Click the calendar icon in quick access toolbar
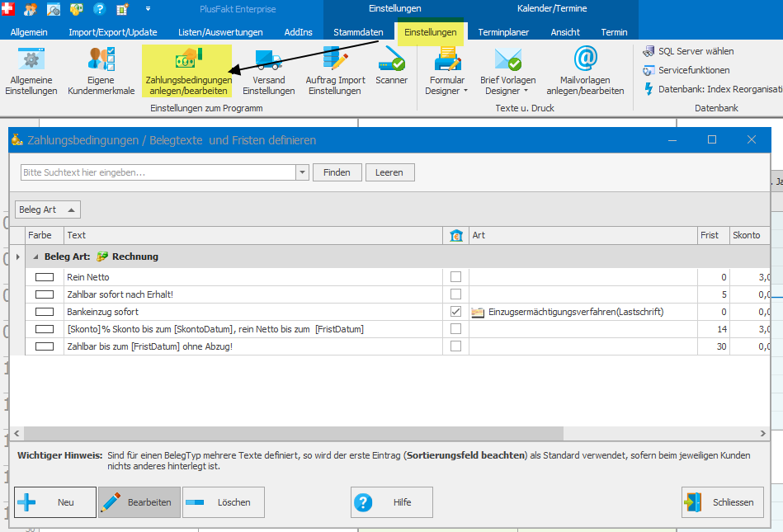Screen dimensions: 783x532 point(122,8)
